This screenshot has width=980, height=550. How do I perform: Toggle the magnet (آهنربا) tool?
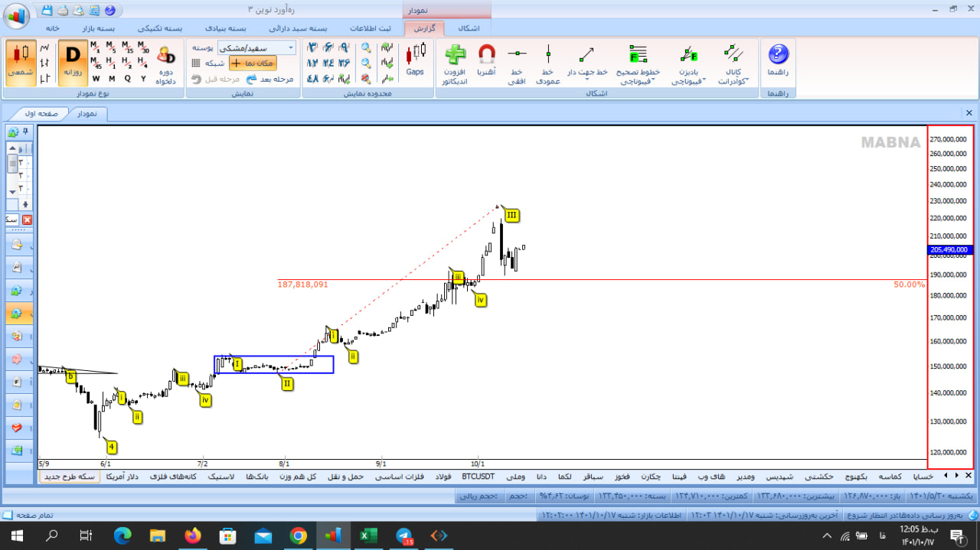(x=486, y=60)
